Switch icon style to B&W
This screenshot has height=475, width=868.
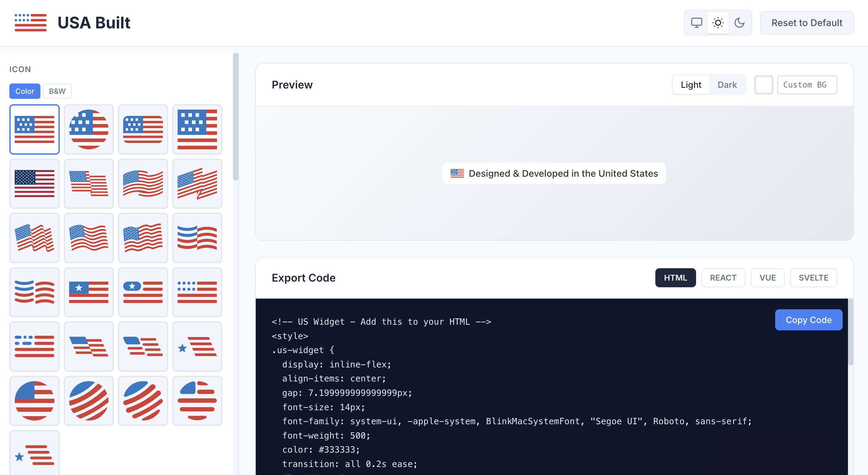click(57, 91)
